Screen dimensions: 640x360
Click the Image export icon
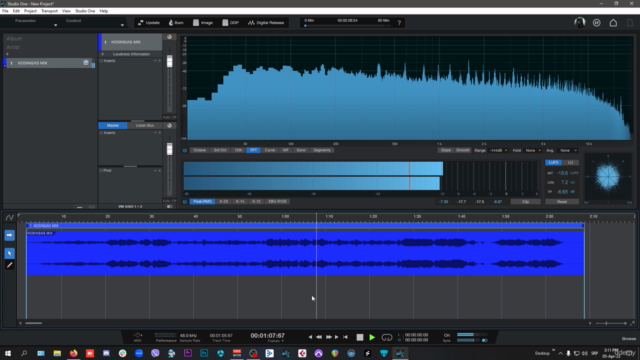[196, 23]
